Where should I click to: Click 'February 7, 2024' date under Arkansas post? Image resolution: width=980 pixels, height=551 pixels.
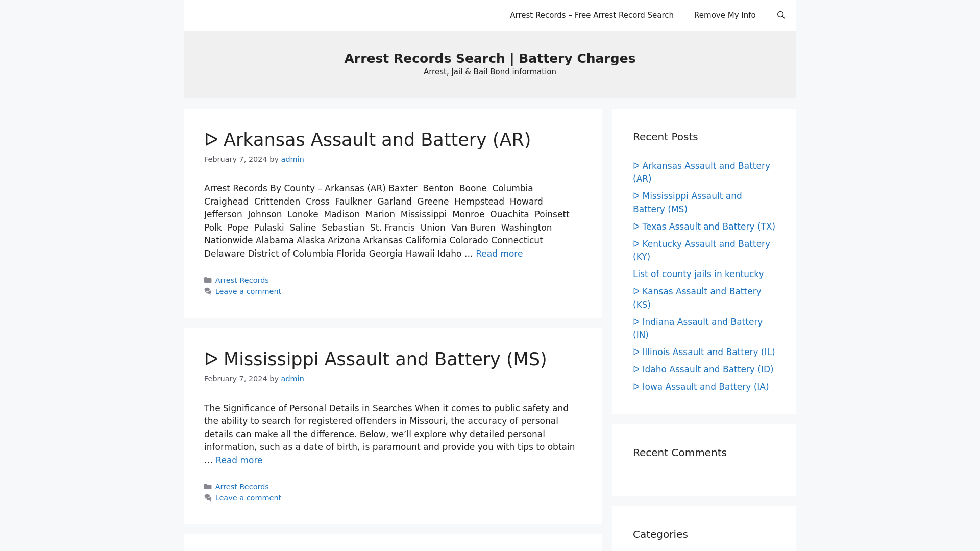pos(235,159)
